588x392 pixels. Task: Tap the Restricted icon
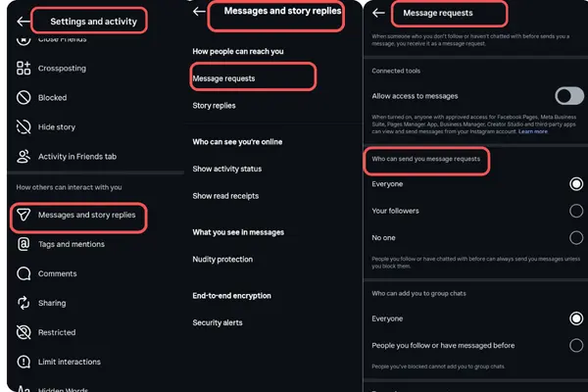pos(24,332)
